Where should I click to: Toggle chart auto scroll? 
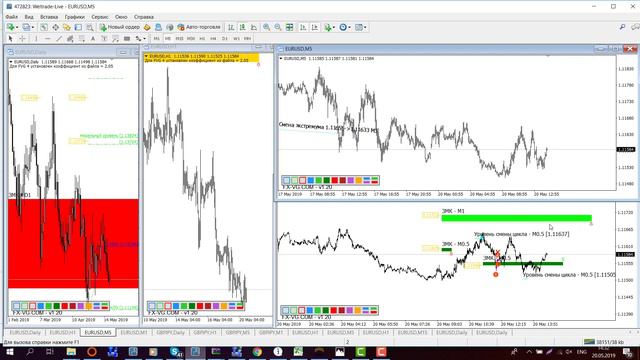coord(303,27)
